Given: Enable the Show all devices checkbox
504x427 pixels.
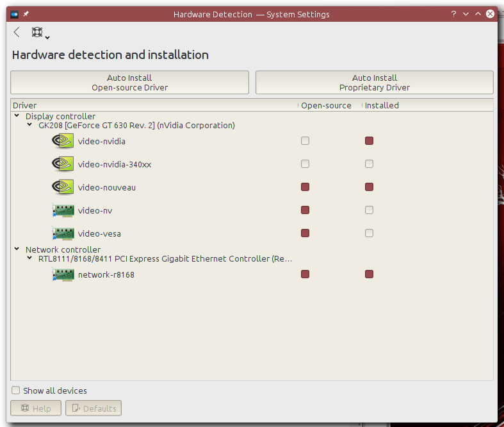Looking at the screenshot, I should (x=16, y=390).
